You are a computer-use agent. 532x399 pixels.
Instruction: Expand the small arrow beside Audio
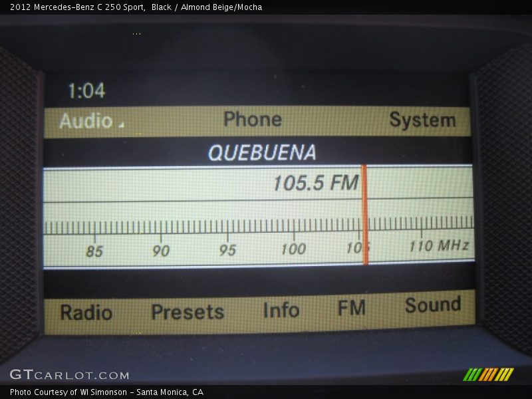121,125
